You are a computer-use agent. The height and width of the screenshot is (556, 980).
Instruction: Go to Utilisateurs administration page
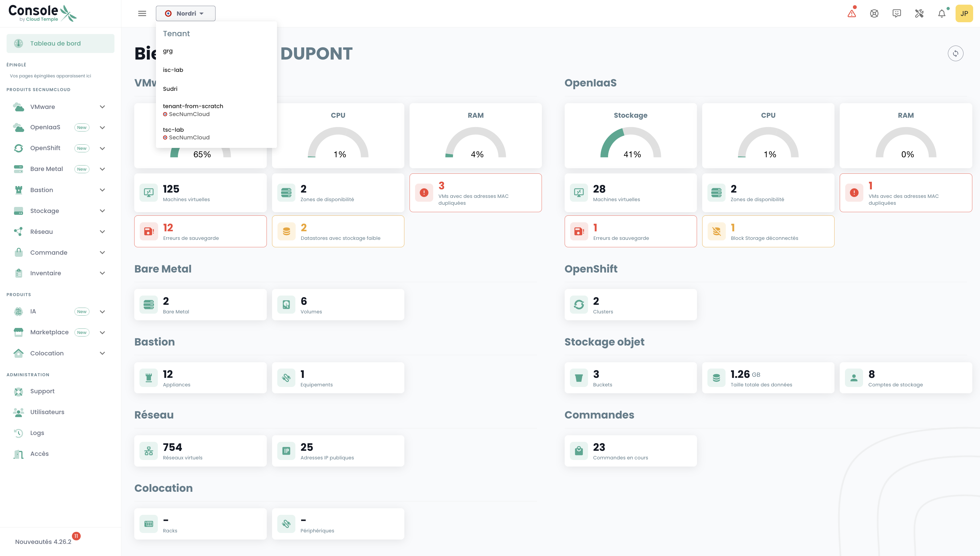pos(47,412)
